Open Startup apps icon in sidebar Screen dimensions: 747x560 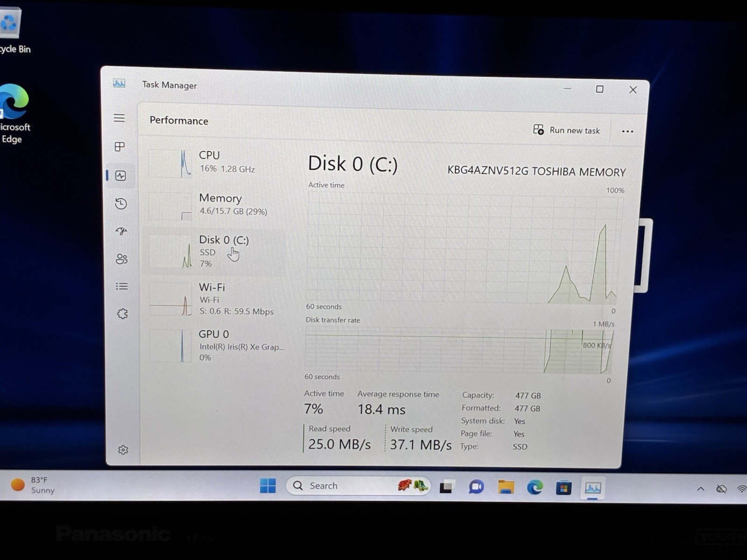coord(121,231)
